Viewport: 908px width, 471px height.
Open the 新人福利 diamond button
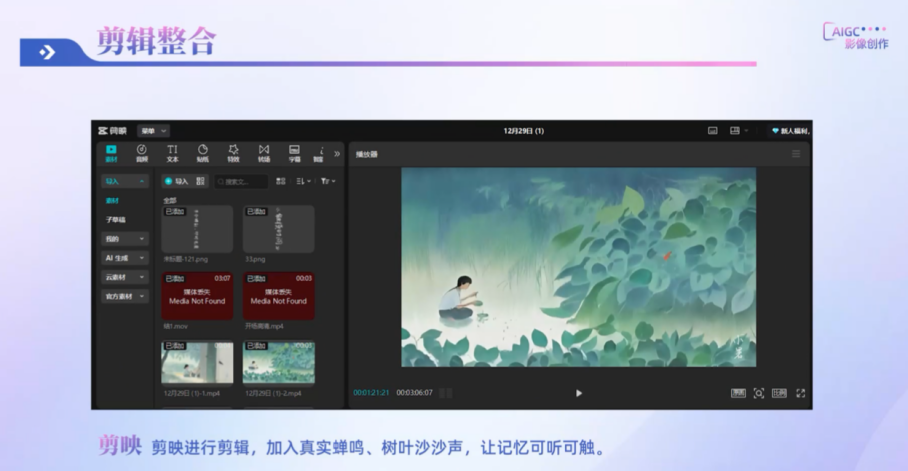790,131
